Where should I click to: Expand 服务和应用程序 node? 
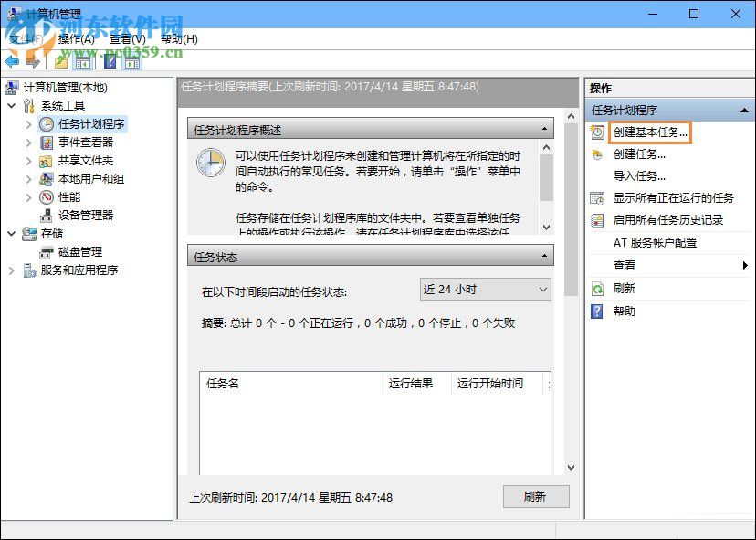[11, 270]
